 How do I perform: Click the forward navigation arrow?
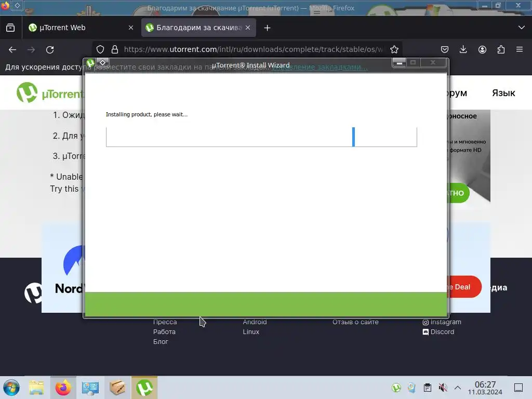[31, 50]
